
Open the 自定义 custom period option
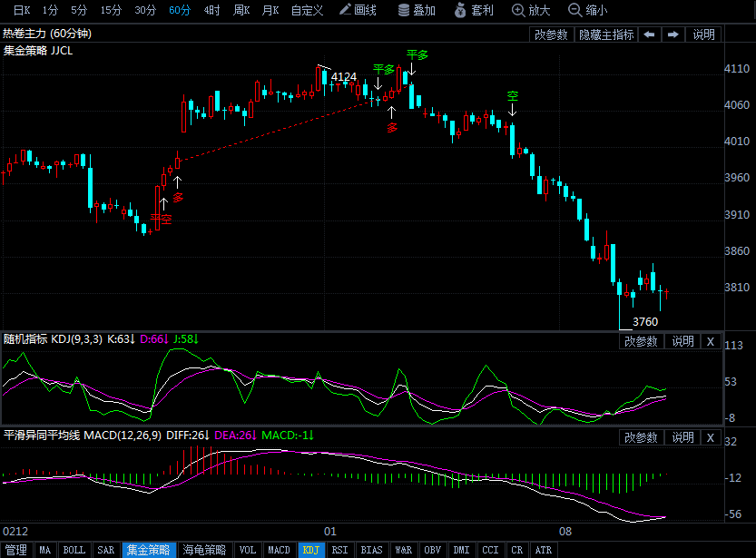(307, 10)
